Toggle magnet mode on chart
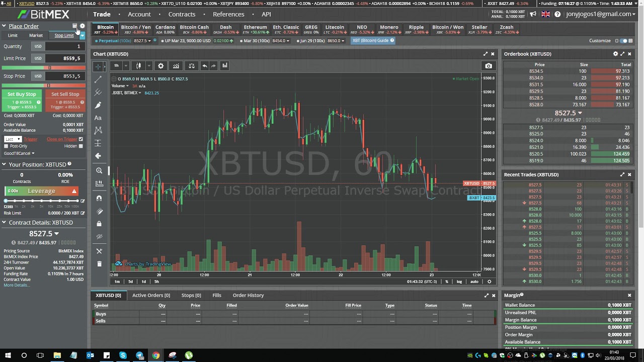The height and width of the screenshot is (362, 644). 99,198
